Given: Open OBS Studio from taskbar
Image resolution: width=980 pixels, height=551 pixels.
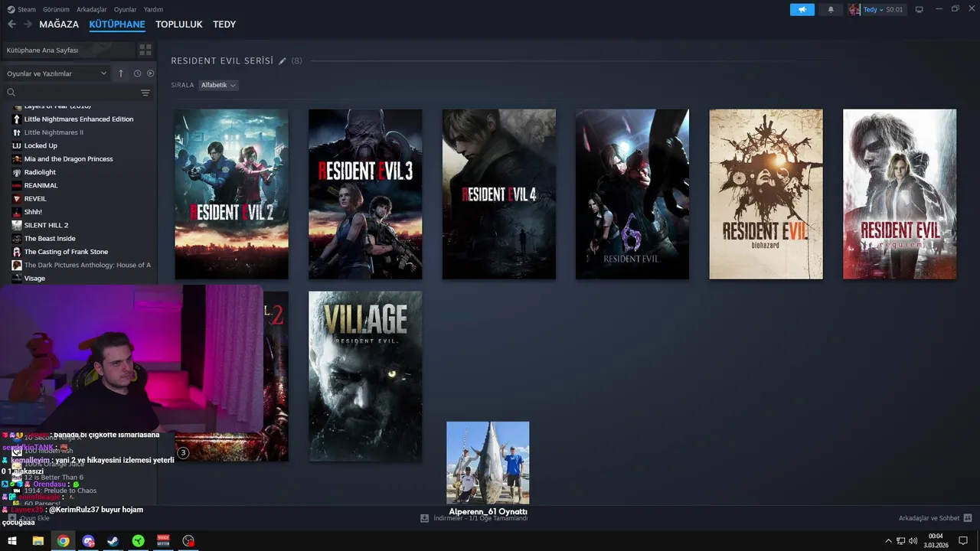Looking at the screenshot, I should coord(188,541).
